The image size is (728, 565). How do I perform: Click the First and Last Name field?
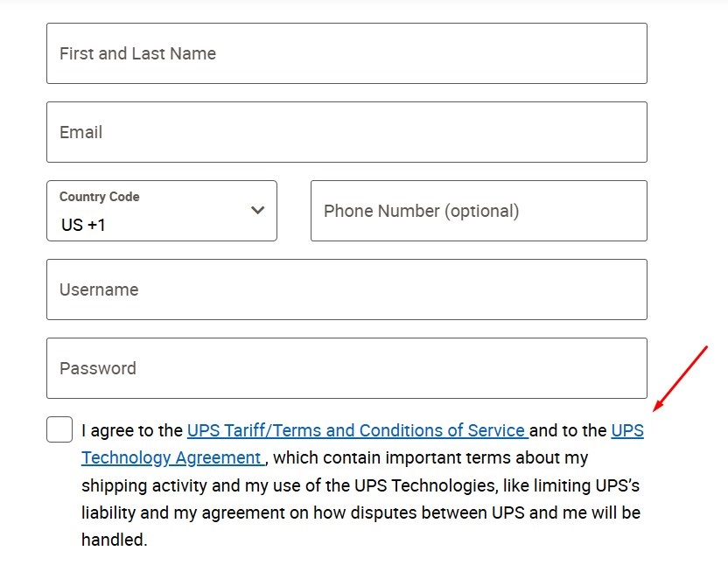[x=346, y=53]
